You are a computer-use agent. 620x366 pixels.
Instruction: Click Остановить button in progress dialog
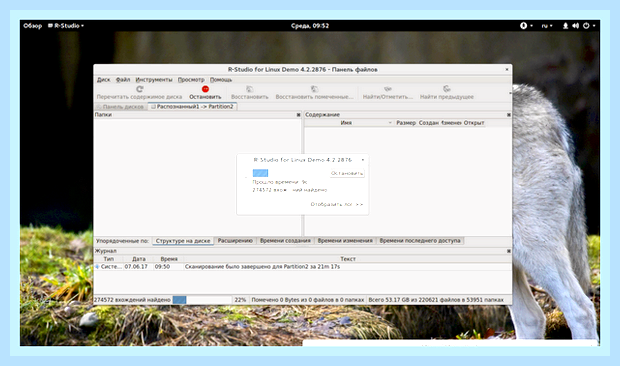point(347,173)
